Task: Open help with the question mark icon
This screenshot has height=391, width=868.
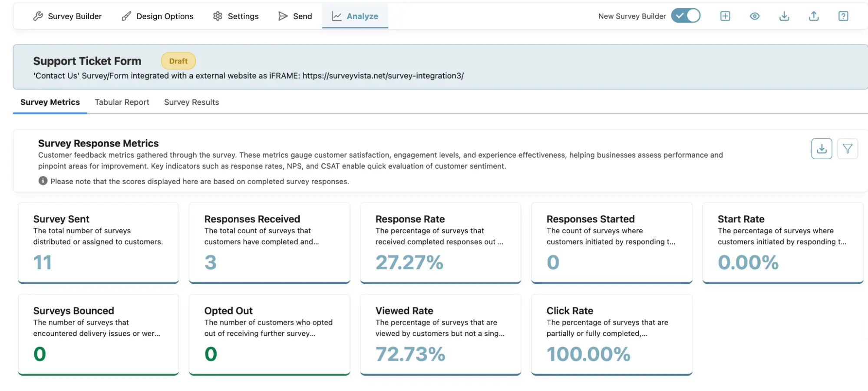Action: pos(843,16)
